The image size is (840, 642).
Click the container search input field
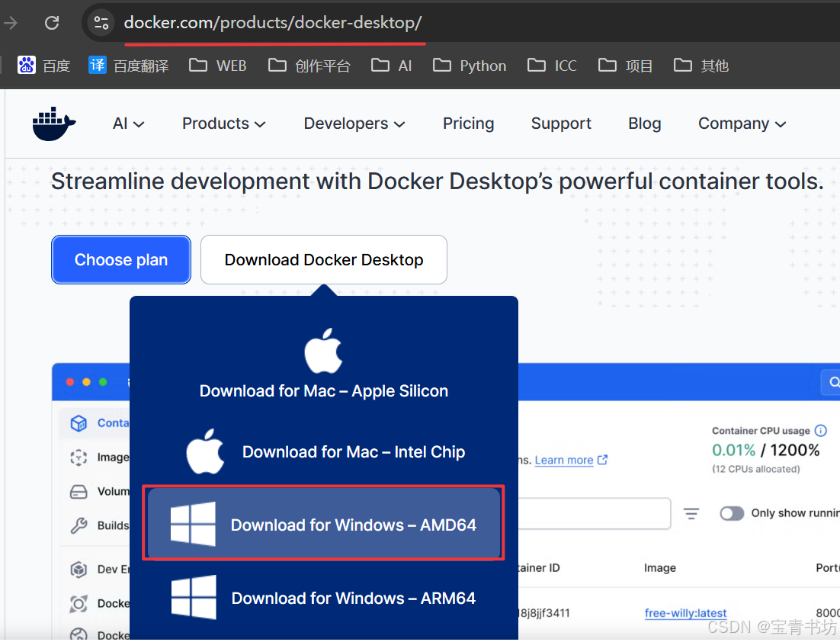coord(594,513)
